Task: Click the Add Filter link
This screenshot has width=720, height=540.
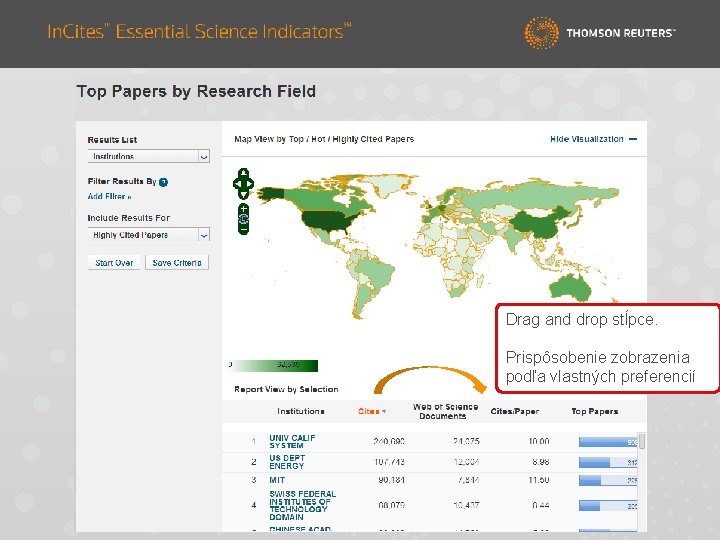Action: coord(109,197)
